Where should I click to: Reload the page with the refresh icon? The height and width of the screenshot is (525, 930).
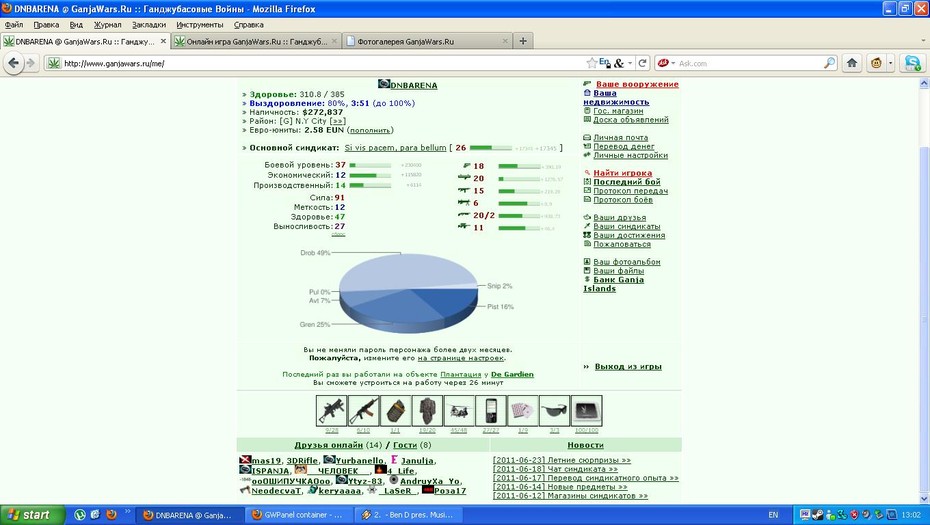tap(642, 63)
